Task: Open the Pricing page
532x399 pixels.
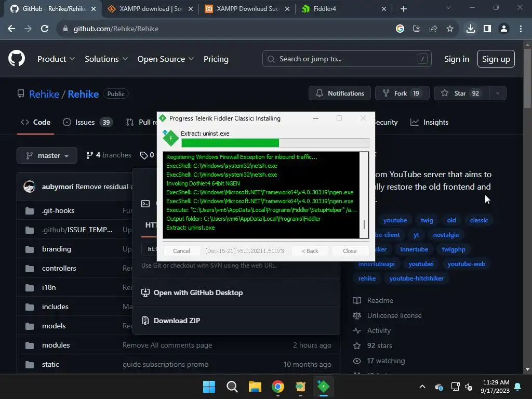Action: (x=216, y=59)
